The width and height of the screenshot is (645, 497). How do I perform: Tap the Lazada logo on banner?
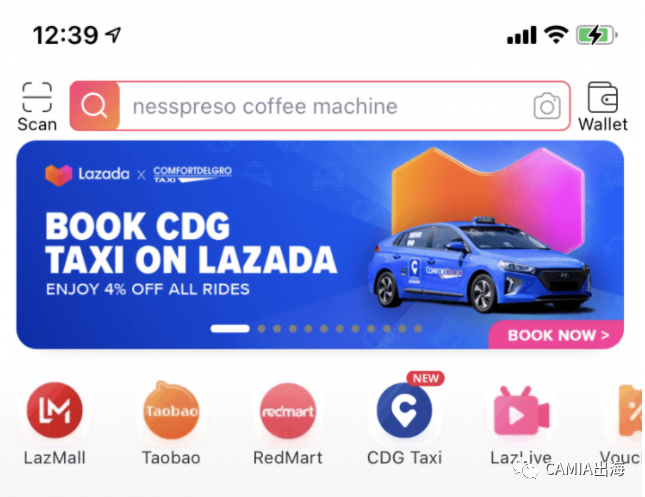[x=87, y=174]
